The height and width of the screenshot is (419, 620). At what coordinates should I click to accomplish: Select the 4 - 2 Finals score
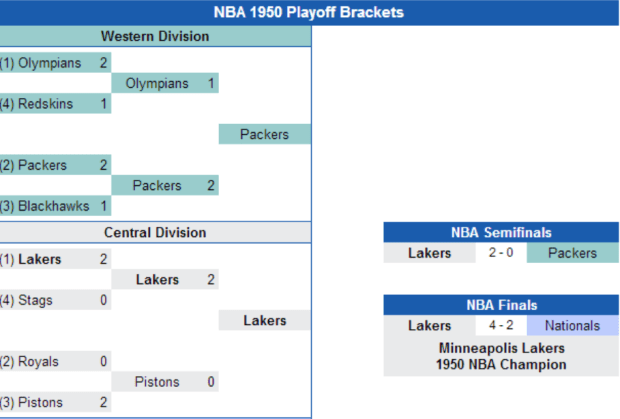[x=501, y=326]
